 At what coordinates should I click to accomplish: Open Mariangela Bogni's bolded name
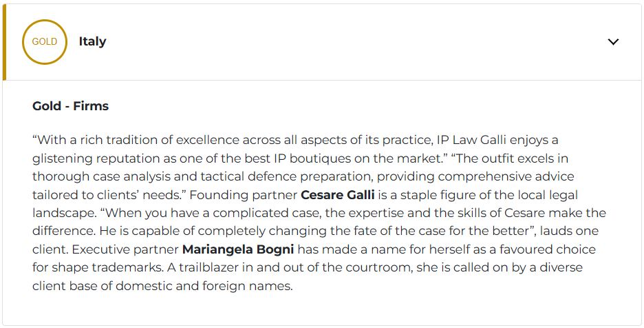pyautogui.click(x=238, y=249)
